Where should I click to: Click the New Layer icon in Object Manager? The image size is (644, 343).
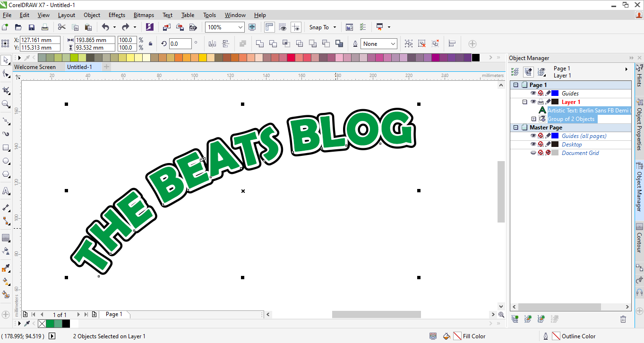(515, 319)
